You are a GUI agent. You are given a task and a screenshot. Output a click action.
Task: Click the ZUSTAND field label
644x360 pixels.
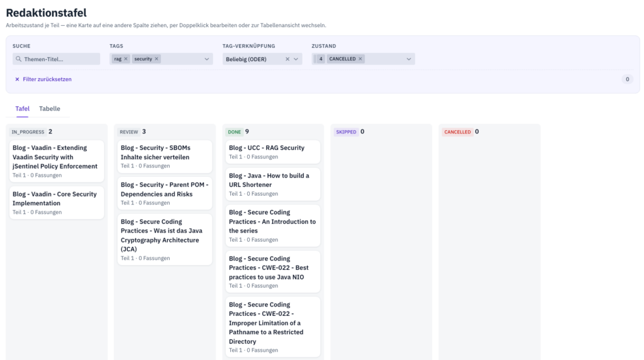pyautogui.click(x=324, y=46)
